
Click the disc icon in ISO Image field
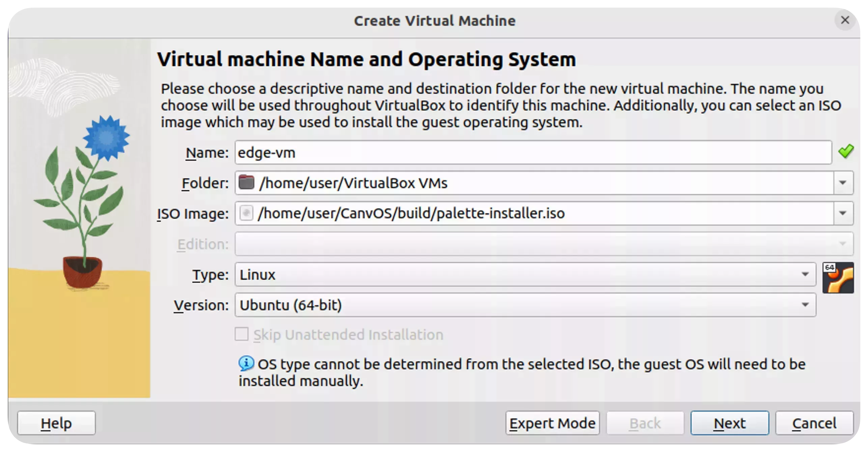[x=246, y=213]
